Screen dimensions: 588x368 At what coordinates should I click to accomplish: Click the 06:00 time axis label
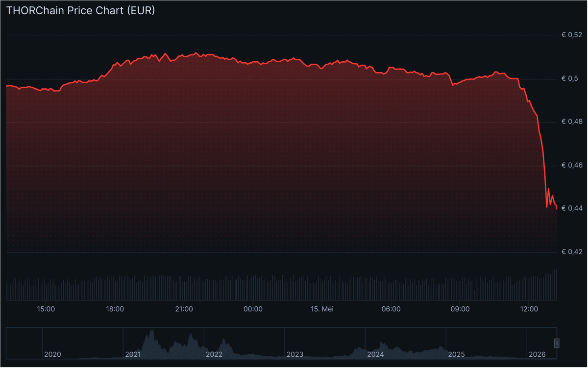coord(391,309)
